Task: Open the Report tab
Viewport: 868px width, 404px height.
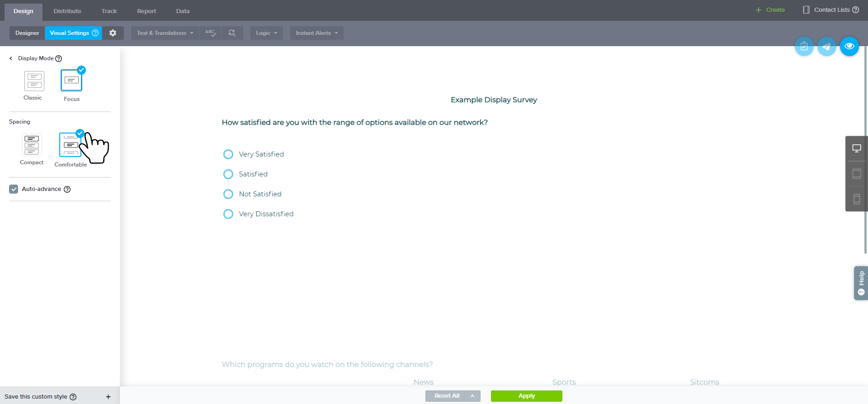Action: (x=146, y=11)
